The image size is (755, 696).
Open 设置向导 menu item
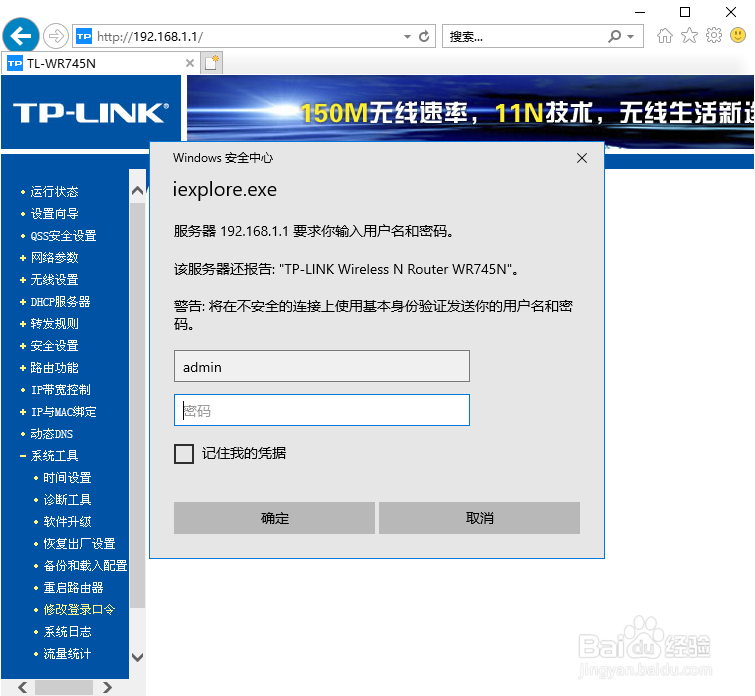[x=54, y=213]
